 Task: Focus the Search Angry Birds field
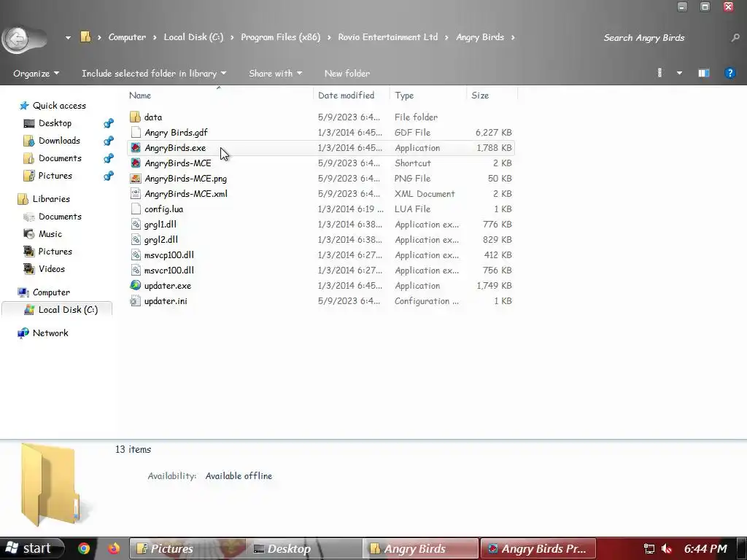tap(643, 38)
